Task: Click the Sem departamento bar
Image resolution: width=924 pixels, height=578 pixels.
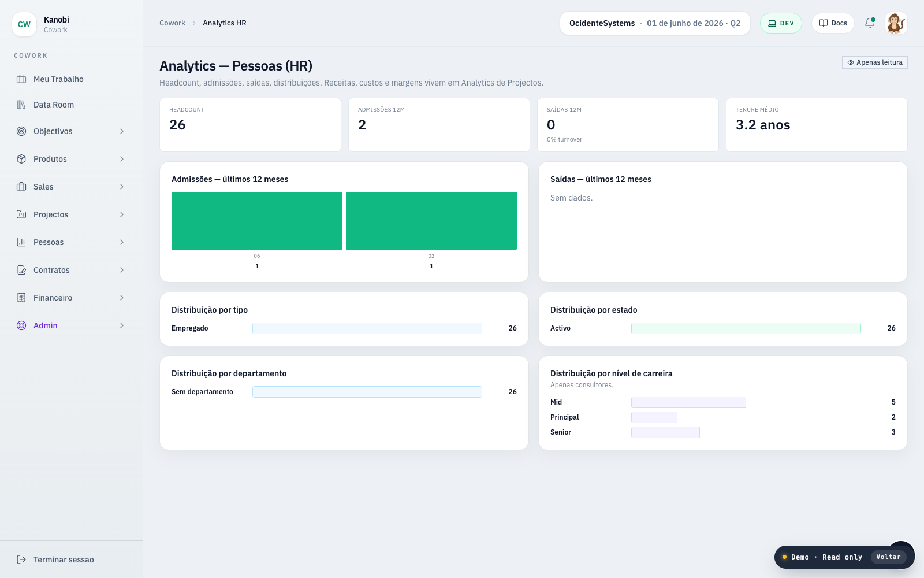Action: pyautogui.click(x=367, y=392)
